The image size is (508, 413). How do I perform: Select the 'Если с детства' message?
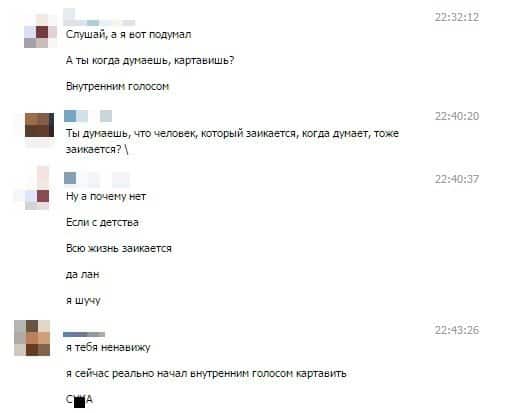(x=102, y=222)
